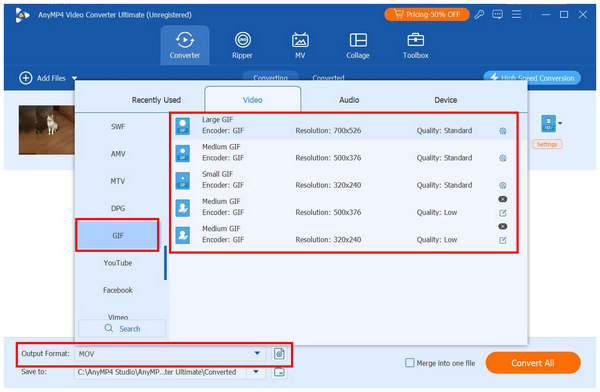Select the Audio format tab
Image resolution: width=600 pixels, height=392 pixels.
[349, 100]
